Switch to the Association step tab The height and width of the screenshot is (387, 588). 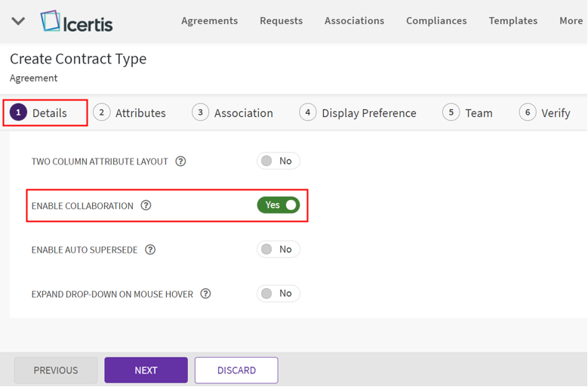pyautogui.click(x=243, y=113)
